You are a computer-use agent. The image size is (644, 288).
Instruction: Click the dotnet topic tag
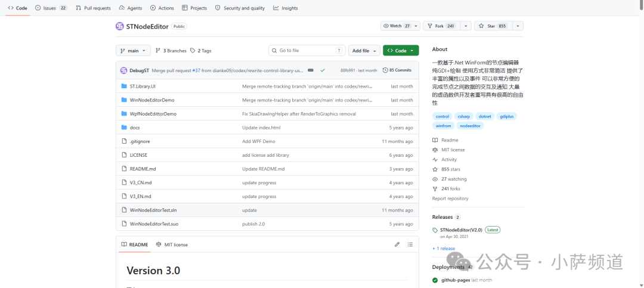coord(485,116)
